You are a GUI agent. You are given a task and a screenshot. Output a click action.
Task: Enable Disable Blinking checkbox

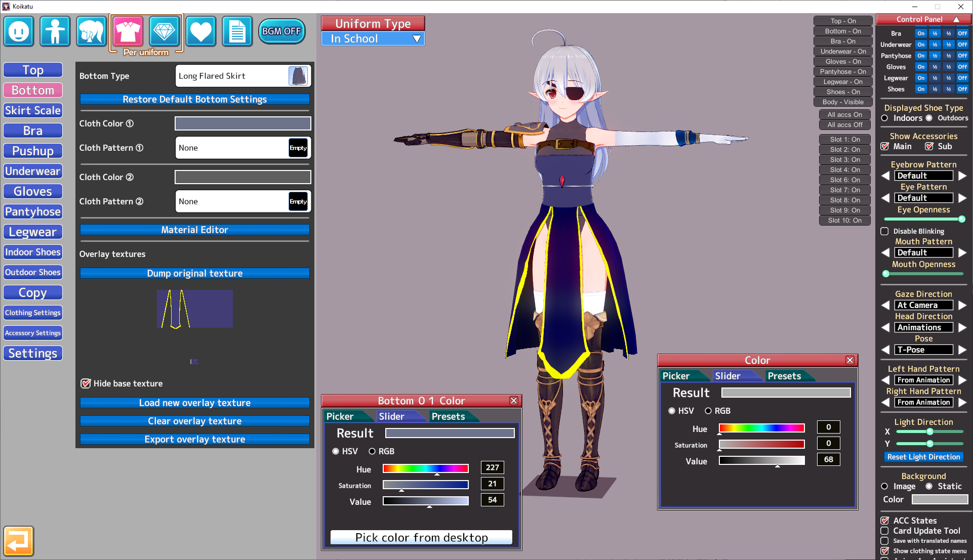(884, 231)
